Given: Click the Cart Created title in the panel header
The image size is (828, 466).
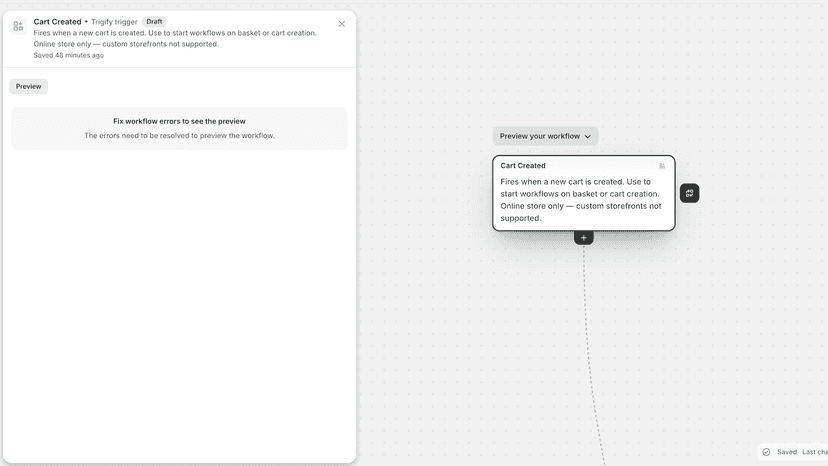Looking at the screenshot, I should [58, 22].
